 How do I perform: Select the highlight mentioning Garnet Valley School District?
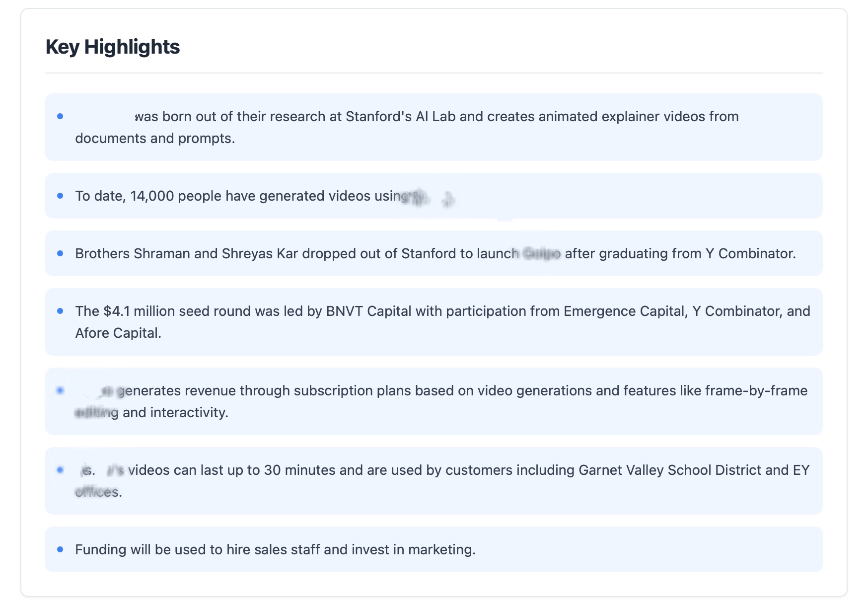click(434, 480)
